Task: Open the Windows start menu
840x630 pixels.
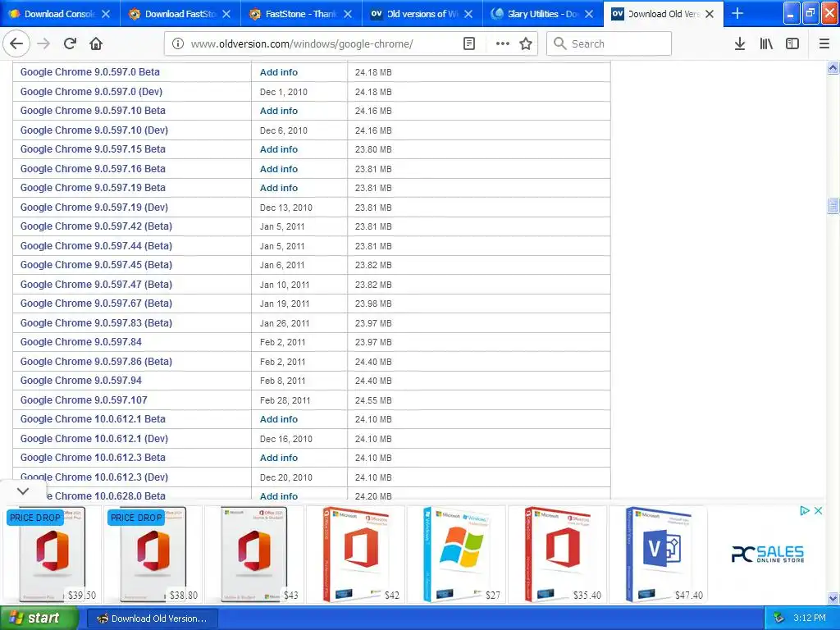Action: [x=39, y=619]
